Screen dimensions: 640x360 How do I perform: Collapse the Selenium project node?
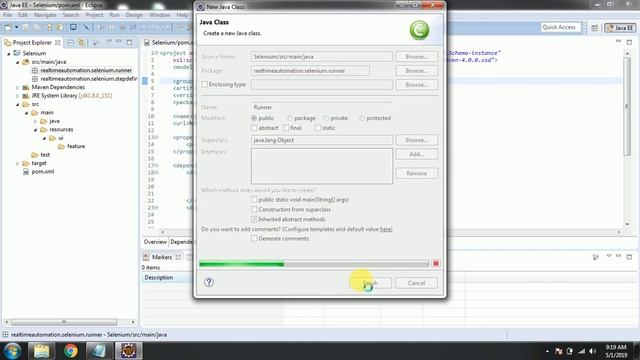coord(9,53)
